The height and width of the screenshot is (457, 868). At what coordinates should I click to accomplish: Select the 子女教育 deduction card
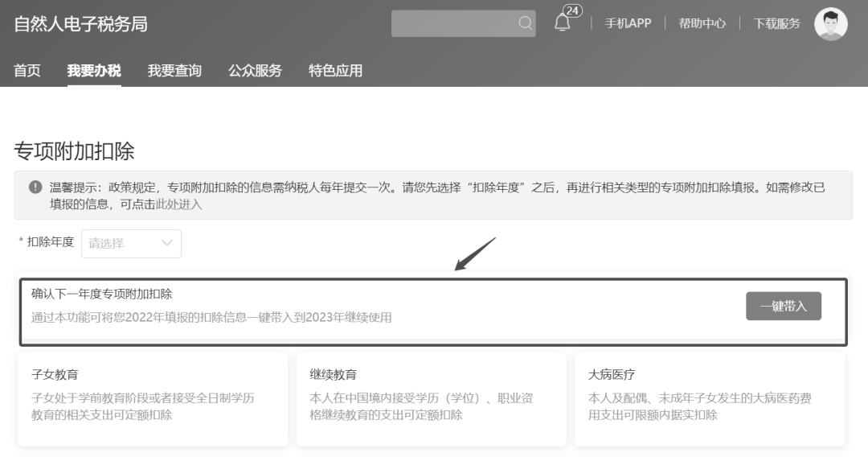(153, 398)
